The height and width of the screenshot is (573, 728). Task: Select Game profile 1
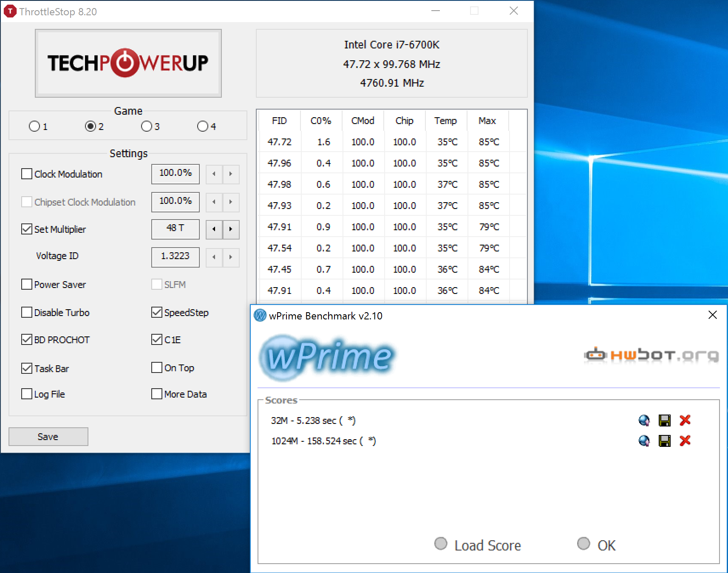pos(34,126)
